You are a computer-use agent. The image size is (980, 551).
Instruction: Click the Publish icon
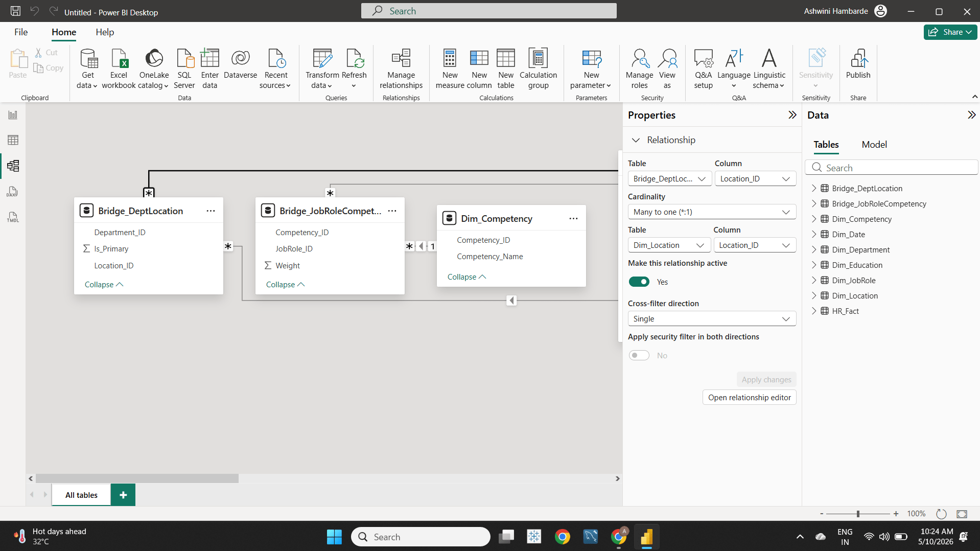pyautogui.click(x=858, y=64)
